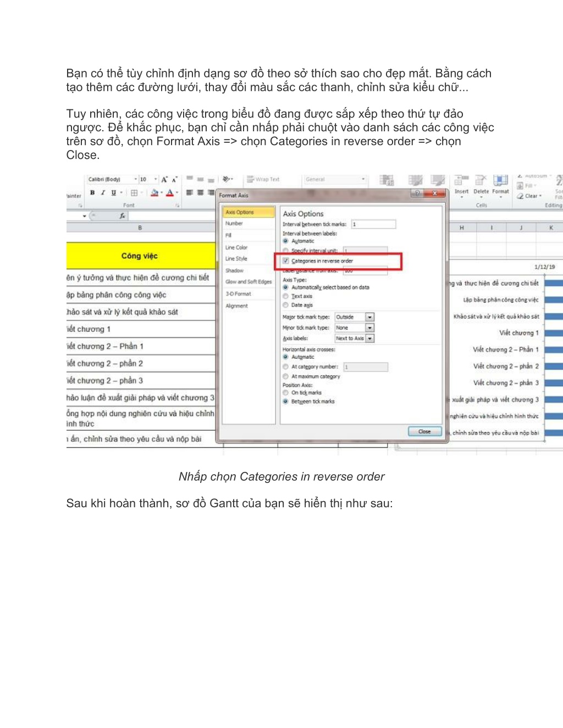Expand the Name Box dropdown arrow

(84, 216)
